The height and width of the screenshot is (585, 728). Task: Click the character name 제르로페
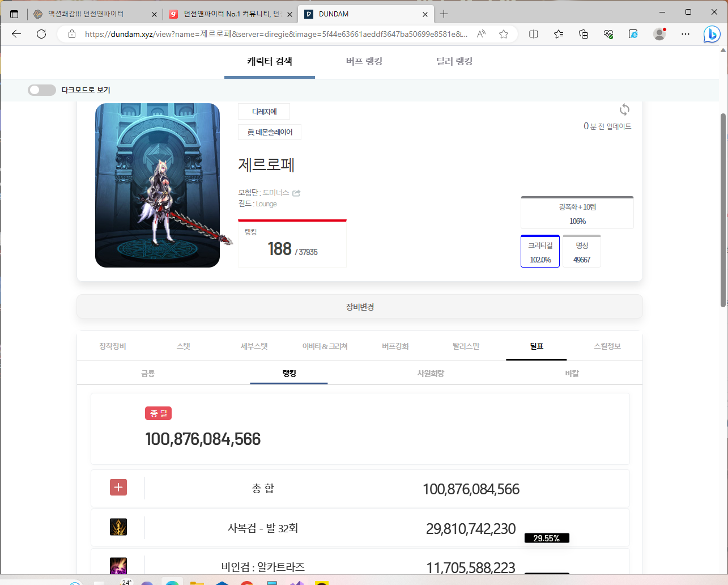(266, 165)
